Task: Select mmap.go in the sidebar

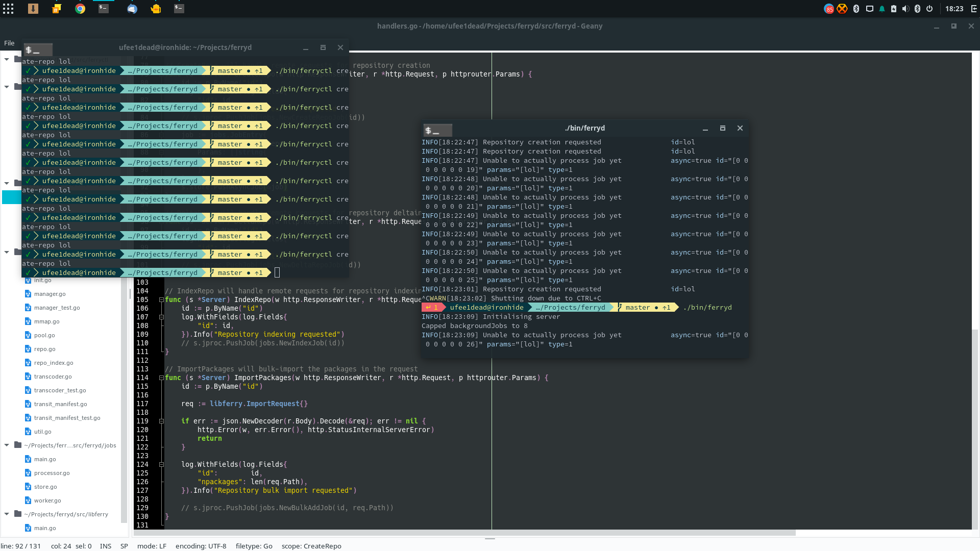Action: coord(46,321)
